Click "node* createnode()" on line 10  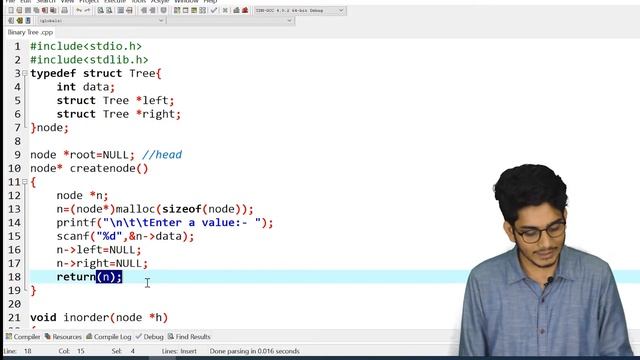click(89, 168)
